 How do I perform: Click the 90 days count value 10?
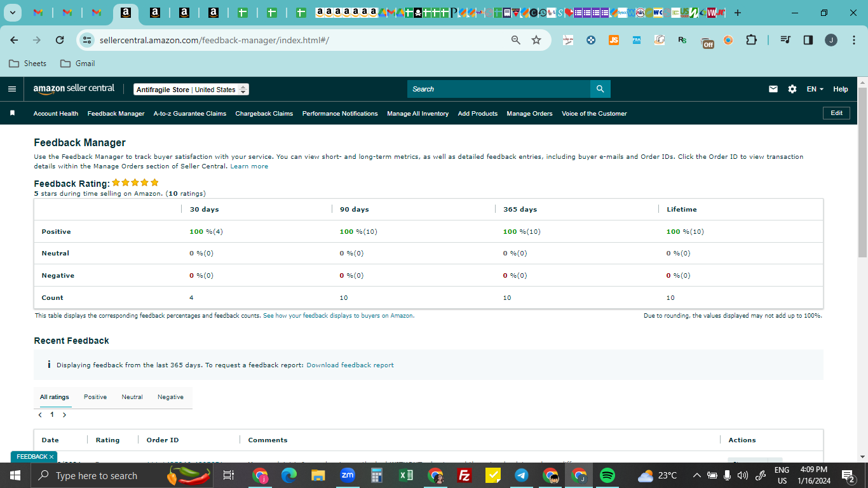(344, 298)
